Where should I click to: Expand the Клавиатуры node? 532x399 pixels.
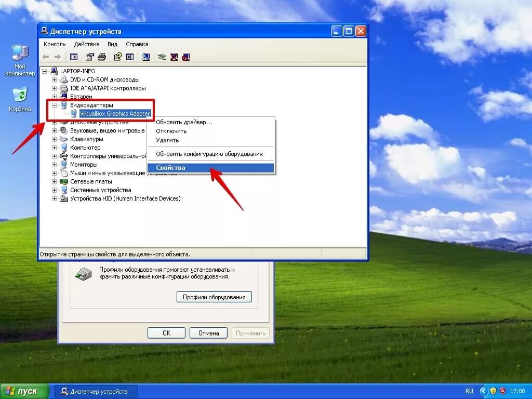(54, 139)
